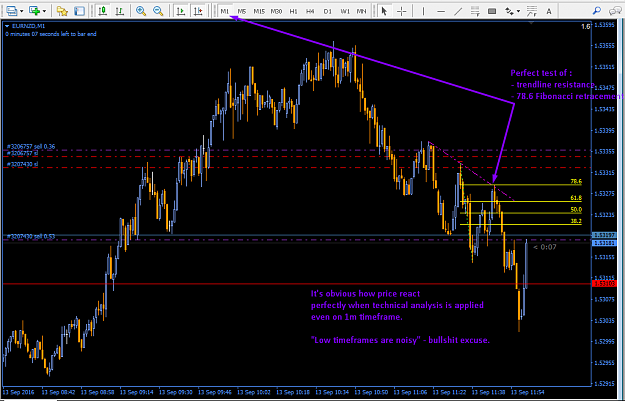Image resolution: width=625 pixels, height=401 pixels.
Task: Toggle auto scroll to latest bar
Action: 181,11
